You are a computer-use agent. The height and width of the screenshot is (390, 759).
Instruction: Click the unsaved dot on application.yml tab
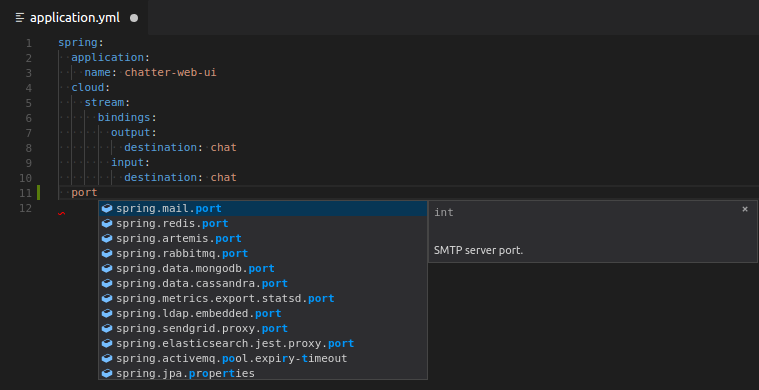pos(134,18)
